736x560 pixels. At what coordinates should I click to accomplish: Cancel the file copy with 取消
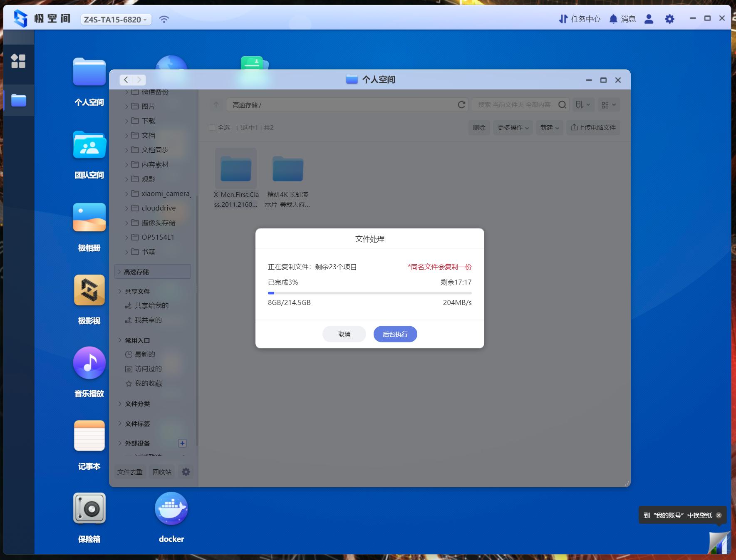pyautogui.click(x=344, y=334)
